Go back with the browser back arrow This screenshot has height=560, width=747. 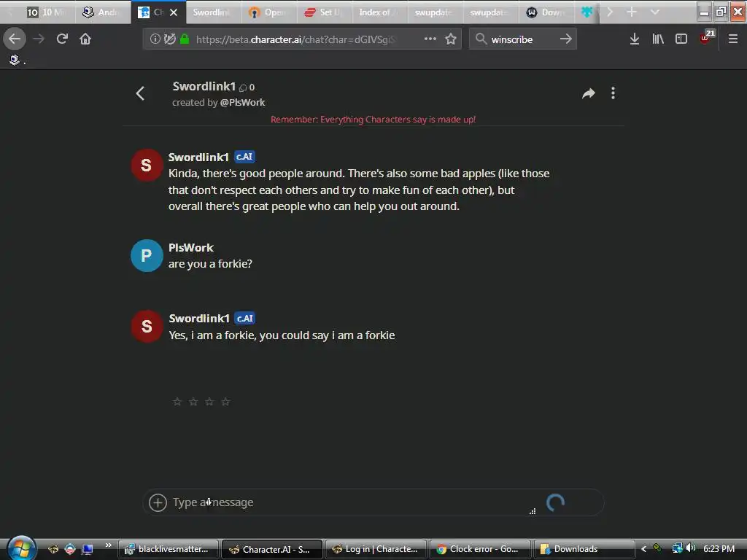[15, 39]
